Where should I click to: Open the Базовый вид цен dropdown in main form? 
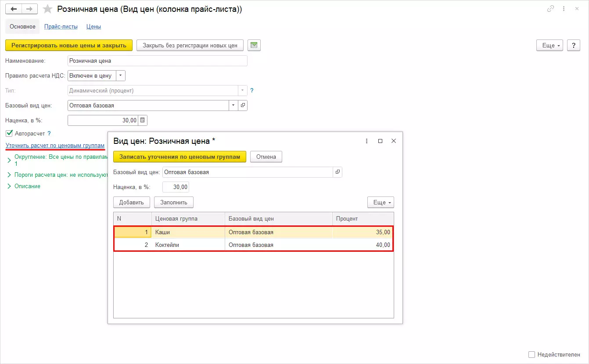(x=233, y=105)
